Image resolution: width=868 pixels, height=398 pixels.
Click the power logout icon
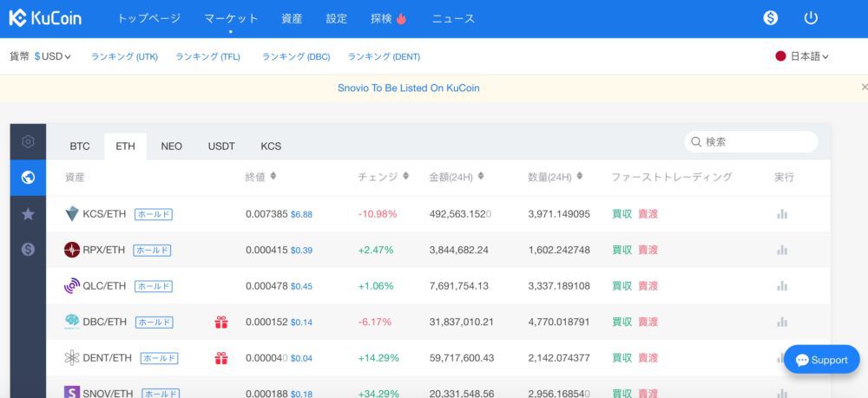(811, 17)
